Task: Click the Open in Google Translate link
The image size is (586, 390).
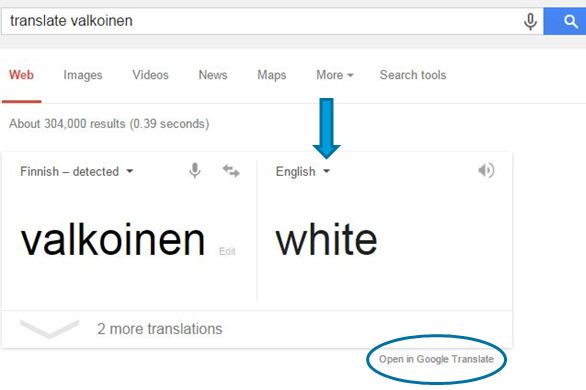Action: tap(436, 359)
